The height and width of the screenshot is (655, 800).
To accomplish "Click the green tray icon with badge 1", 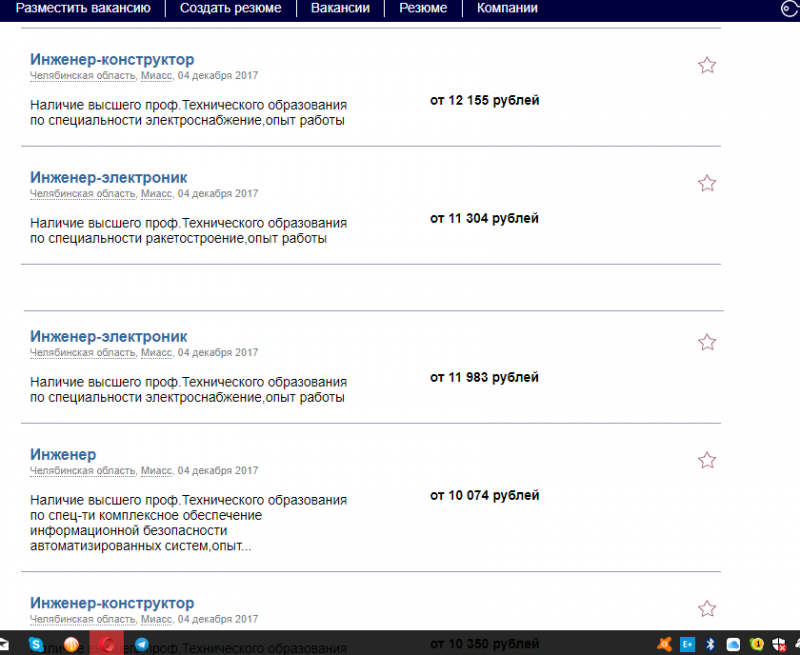I will click(x=756, y=644).
